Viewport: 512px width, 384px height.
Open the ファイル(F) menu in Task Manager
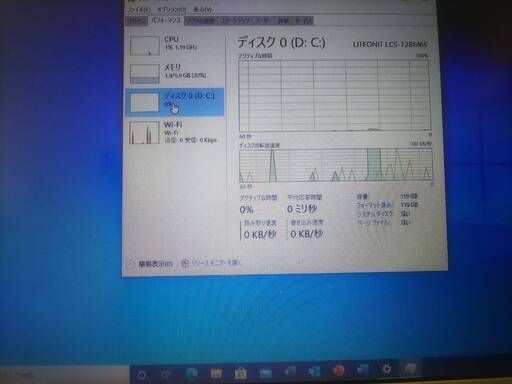pyautogui.click(x=139, y=9)
